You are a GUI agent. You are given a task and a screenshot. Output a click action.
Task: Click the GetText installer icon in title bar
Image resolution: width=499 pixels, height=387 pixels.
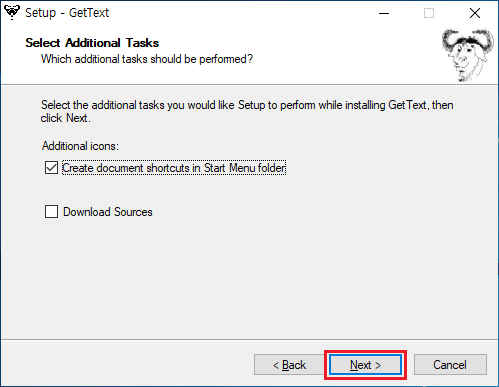(12, 13)
